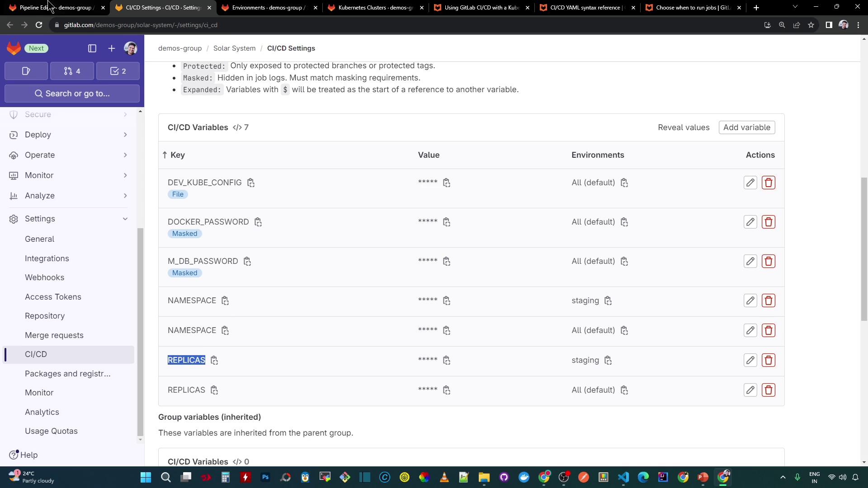Screen dimensions: 868x488
Task: Edit the DEV_KUBE_CONFIG variable
Action: (x=750, y=183)
